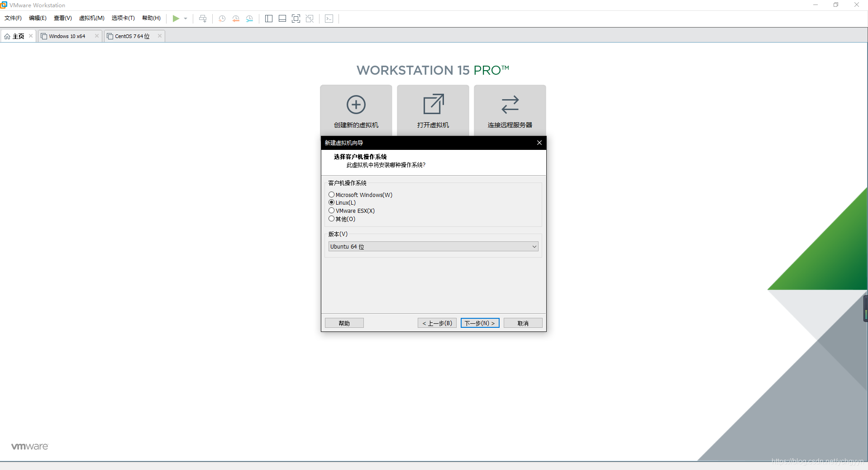Open the 编辑(E) menu
The width and height of the screenshot is (868, 470).
tap(38, 18)
